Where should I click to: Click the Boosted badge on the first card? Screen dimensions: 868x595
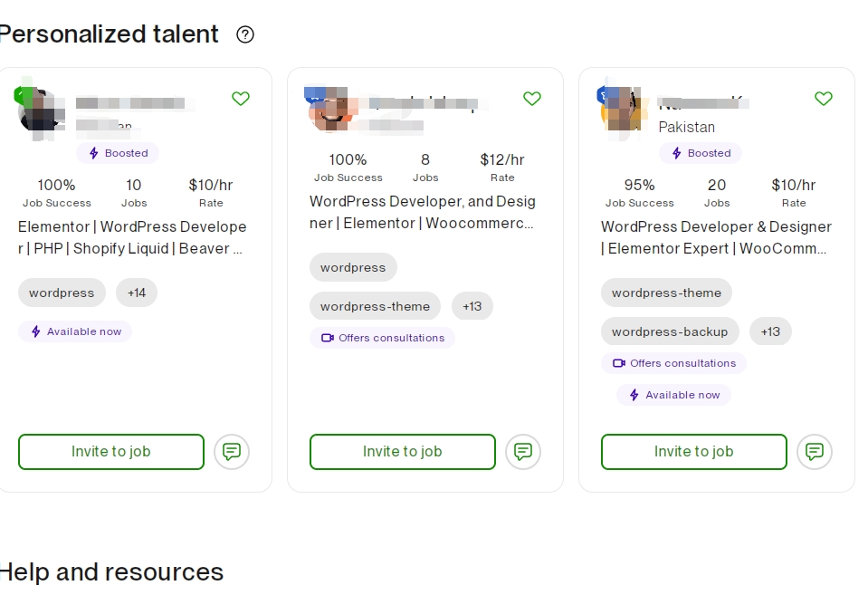(x=118, y=153)
